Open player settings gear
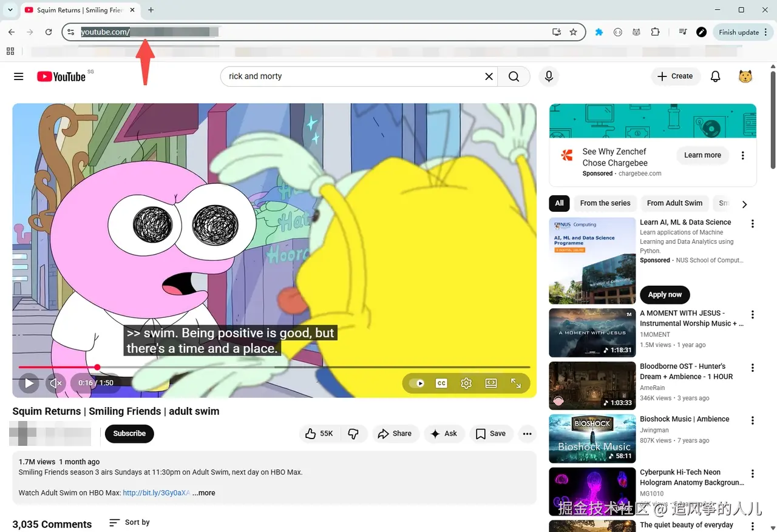Screen dimensions: 777x532 tap(466, 383)
